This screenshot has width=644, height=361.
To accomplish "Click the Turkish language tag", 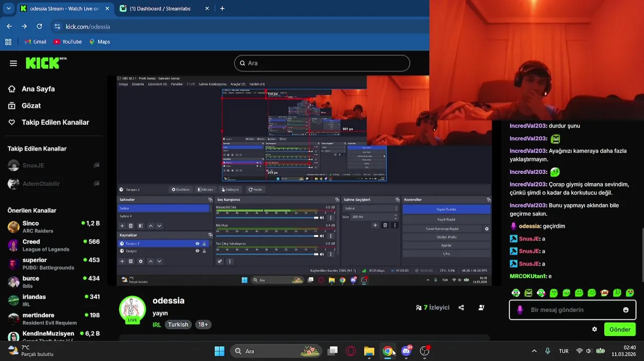I will pyautogui.click(x=178, y=324).
